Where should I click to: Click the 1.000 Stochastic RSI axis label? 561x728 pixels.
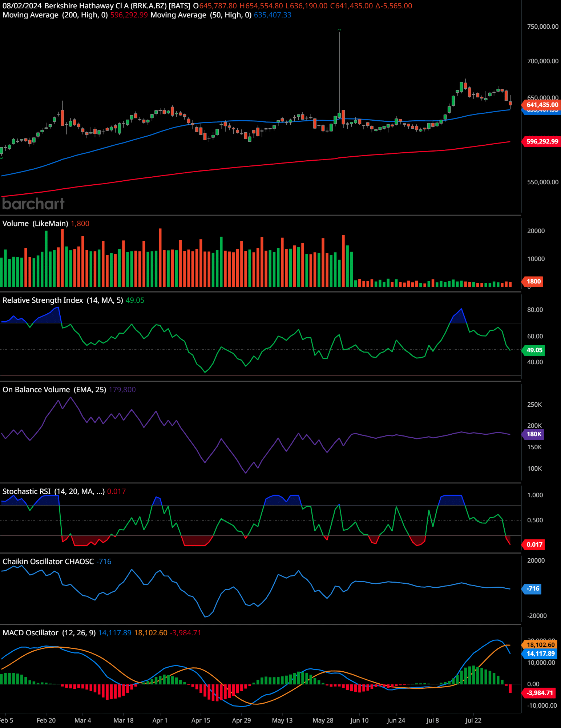point(535,495)
